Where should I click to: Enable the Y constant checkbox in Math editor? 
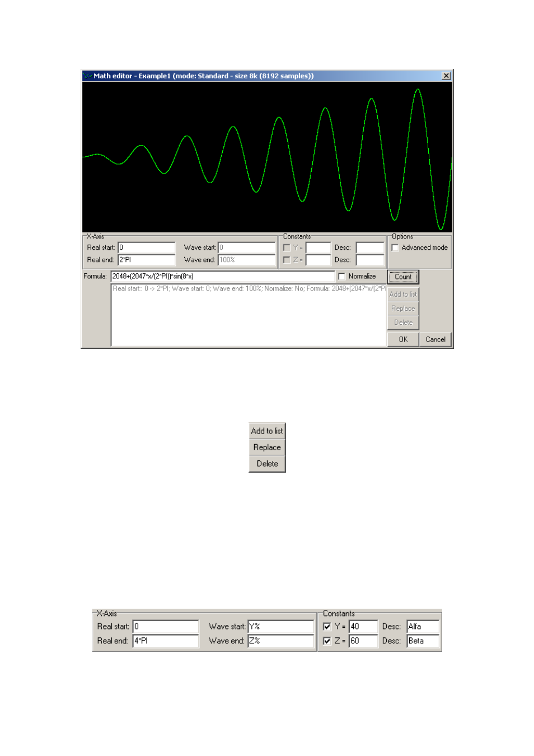[287, 248]
